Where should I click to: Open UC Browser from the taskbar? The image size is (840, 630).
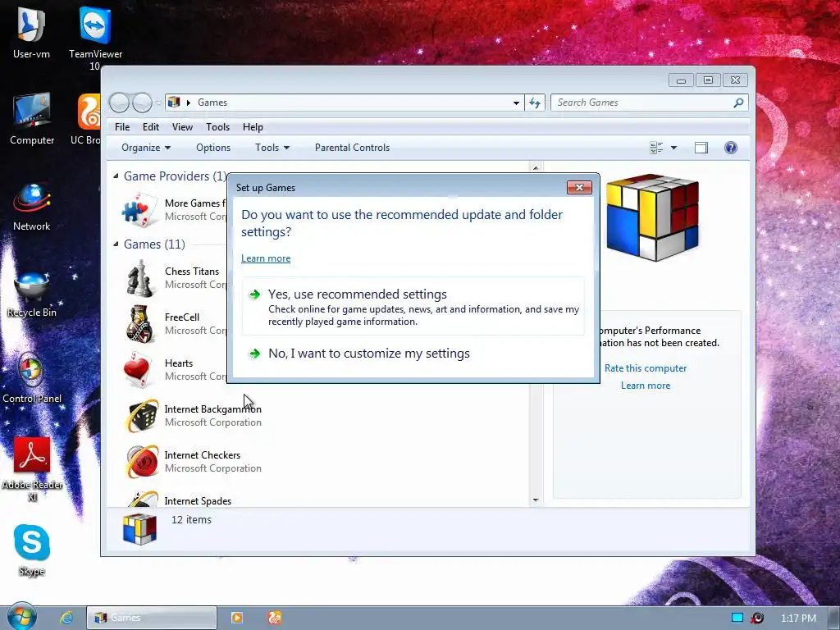275,618
